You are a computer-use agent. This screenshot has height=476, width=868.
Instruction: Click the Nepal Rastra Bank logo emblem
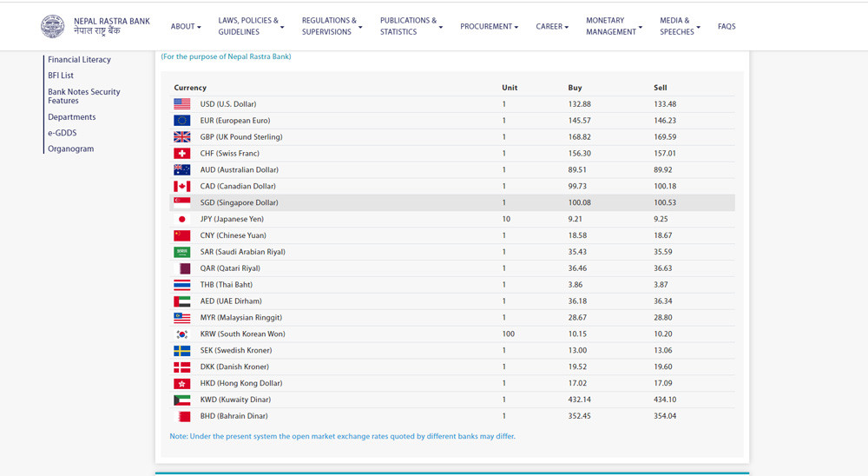click(53, 26)
